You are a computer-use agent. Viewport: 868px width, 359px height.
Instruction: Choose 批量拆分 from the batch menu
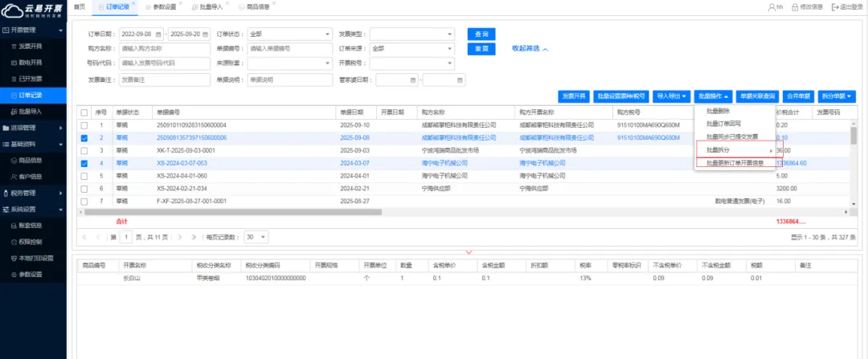735,150
